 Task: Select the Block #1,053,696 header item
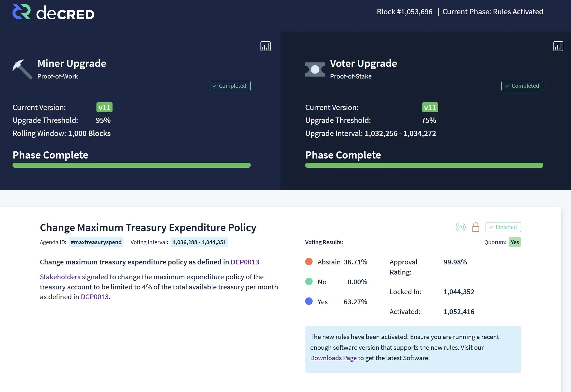pos(404,12)
